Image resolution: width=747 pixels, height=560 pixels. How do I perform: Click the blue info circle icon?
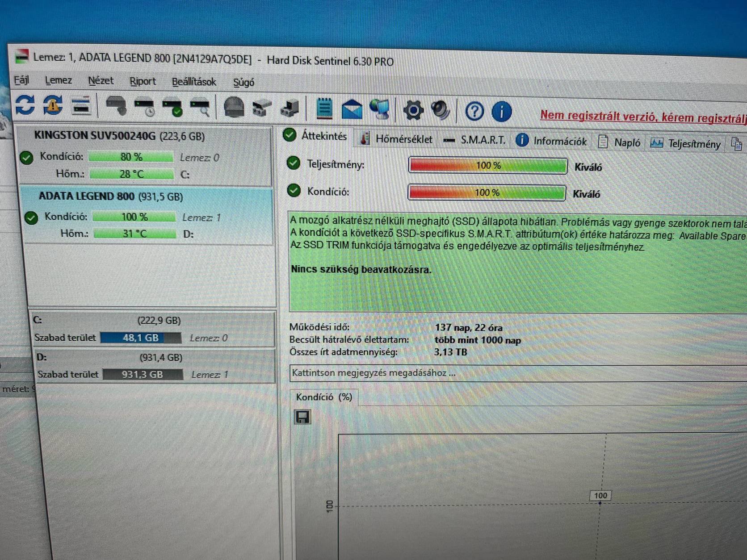pos(502,112)
